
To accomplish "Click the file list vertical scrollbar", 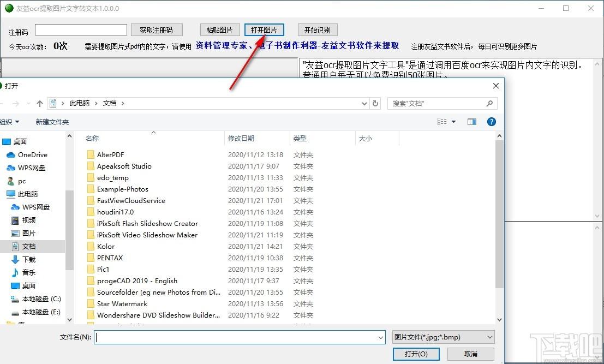I will tap(499, 214).
